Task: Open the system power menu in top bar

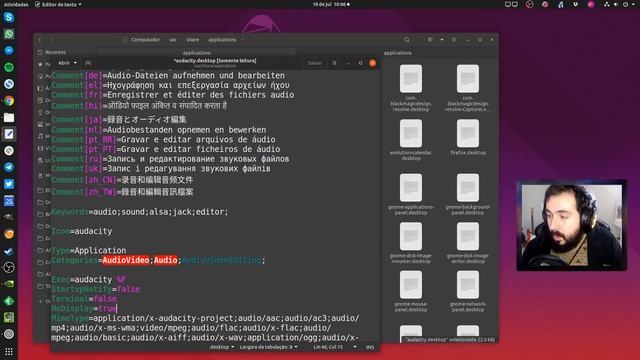Action: click(x=625, y=4)
